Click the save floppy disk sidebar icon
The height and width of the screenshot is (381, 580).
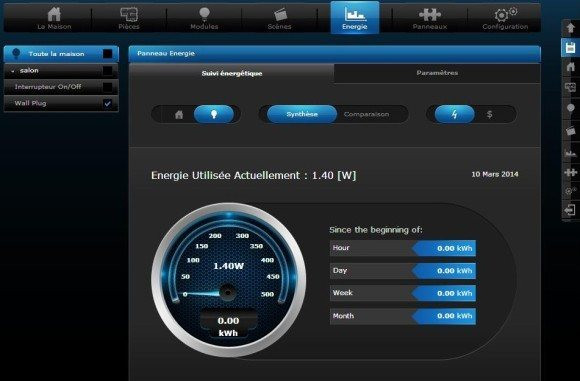click(x=570, y=48)
